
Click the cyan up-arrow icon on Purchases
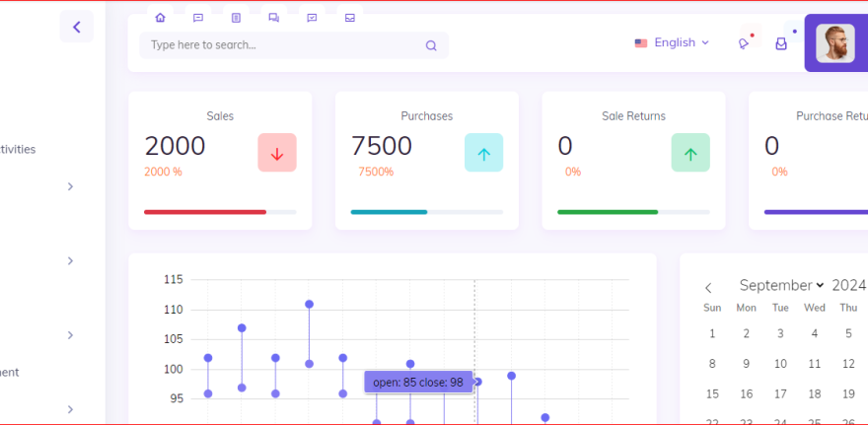tap(483, 153)
